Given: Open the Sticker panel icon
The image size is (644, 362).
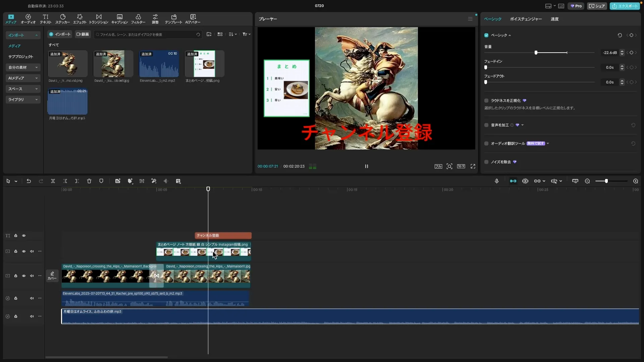Looking at the screenshot, I should [62, 19].
